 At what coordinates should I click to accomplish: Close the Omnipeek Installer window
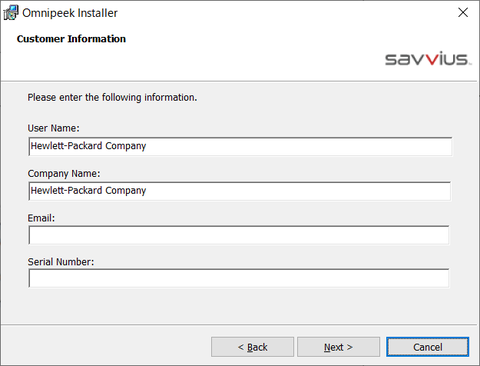[x=463, y=13]
